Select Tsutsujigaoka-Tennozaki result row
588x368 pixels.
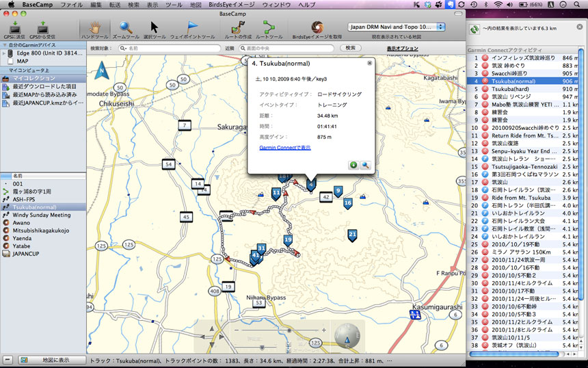pos(524,166)
